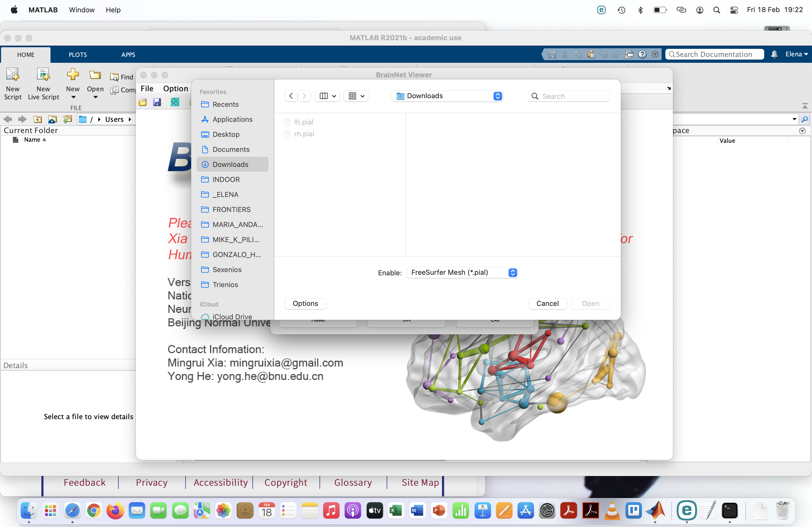Click the Cancel button
Image resolution: width=812 pixels, height=527 pixels.
pyautogui.click(x=547, y=303)
